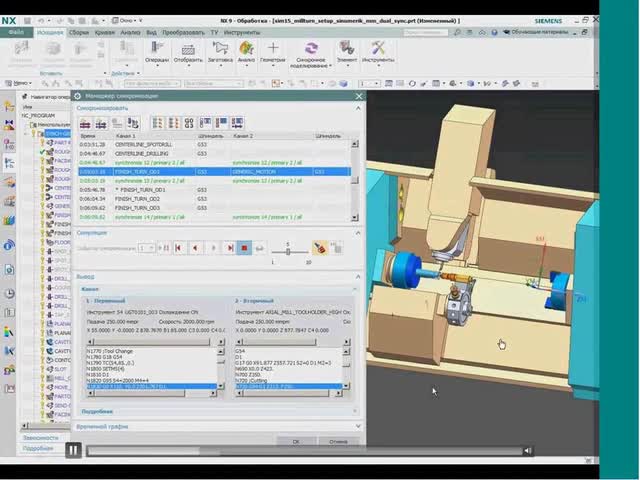Adjust the simulation speed slider

288,252
